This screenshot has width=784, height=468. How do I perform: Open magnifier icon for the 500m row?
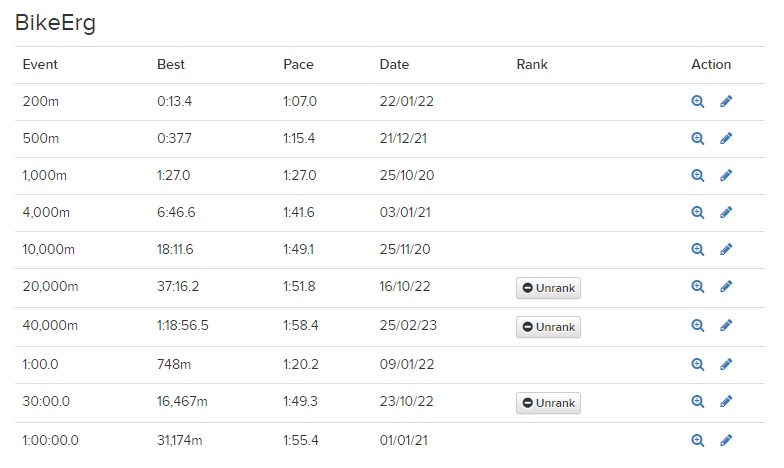point(698,138)
